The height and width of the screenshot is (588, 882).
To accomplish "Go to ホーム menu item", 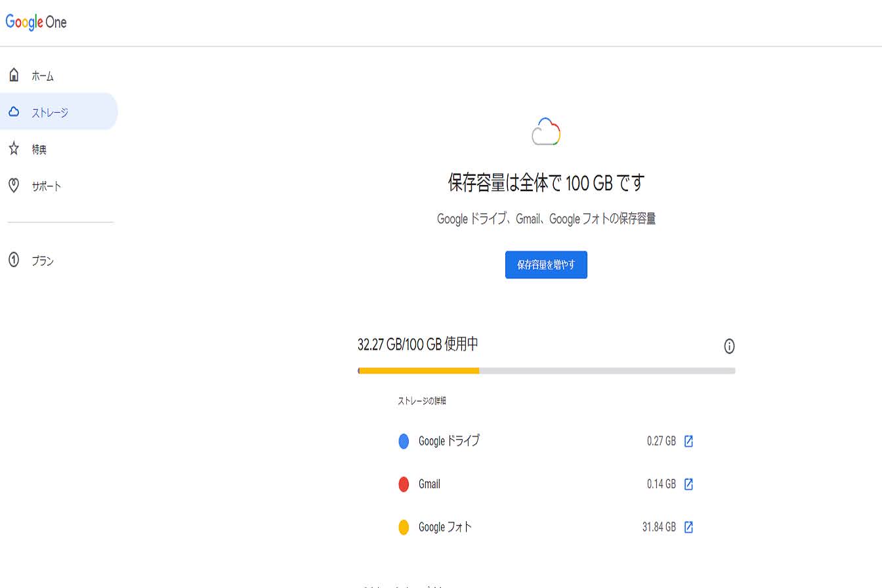I will click(43, 76).
